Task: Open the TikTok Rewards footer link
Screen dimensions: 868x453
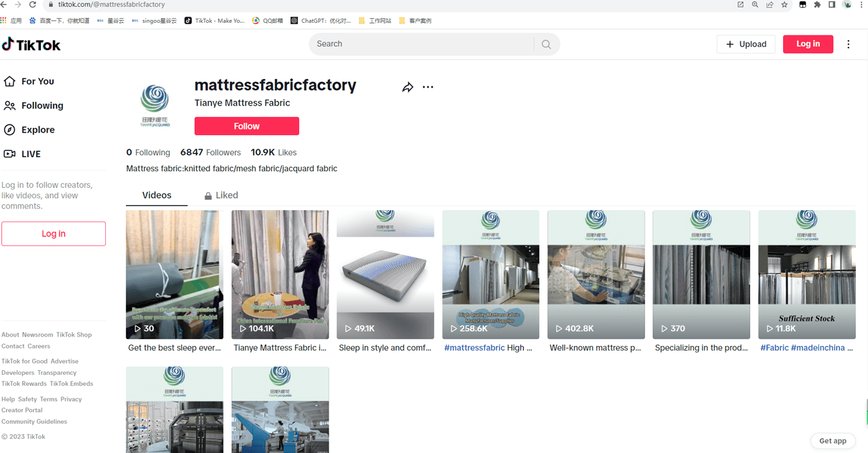Action: click(x=24, y=383)
